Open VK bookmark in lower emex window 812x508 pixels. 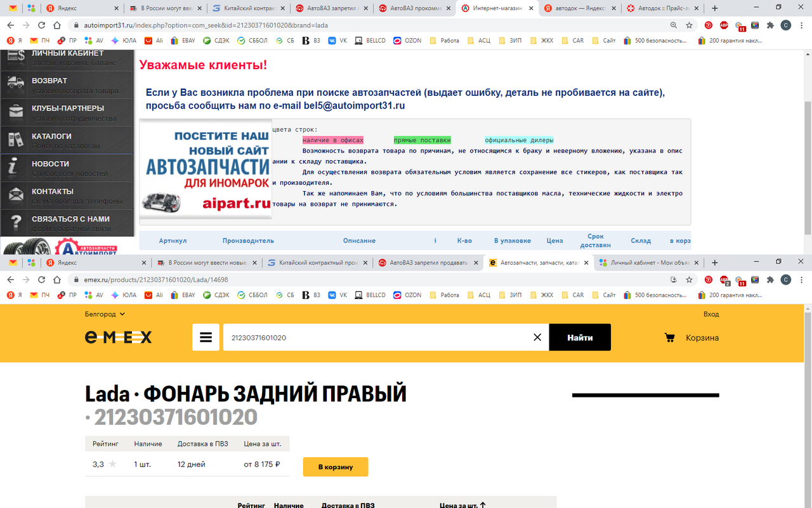point(337,295)
